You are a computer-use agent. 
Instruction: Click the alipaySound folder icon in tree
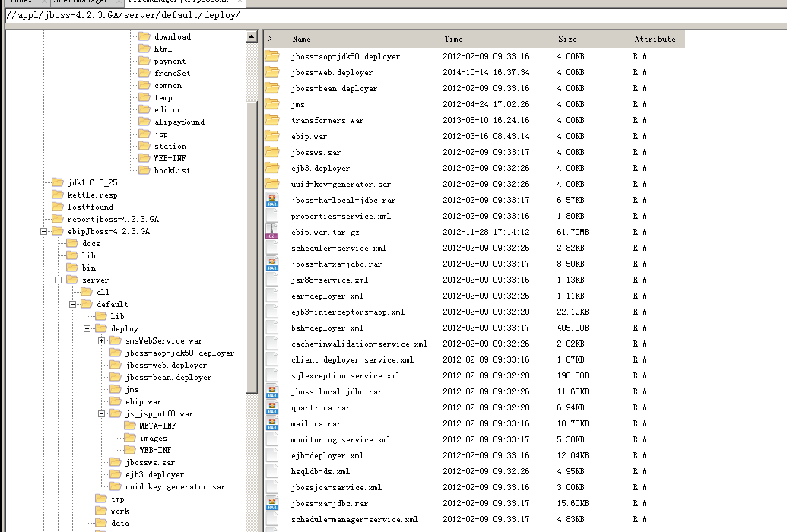[x=144, y=122]
